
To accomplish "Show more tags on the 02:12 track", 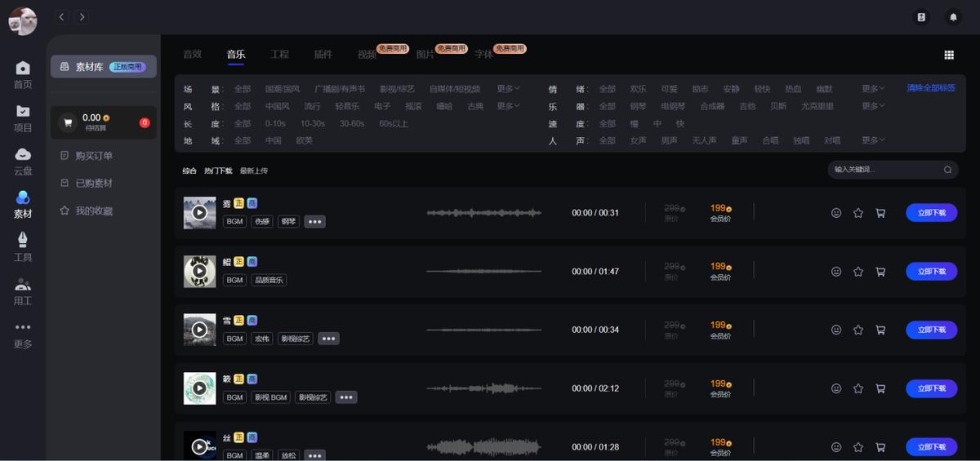I will (x=346, y=397).
